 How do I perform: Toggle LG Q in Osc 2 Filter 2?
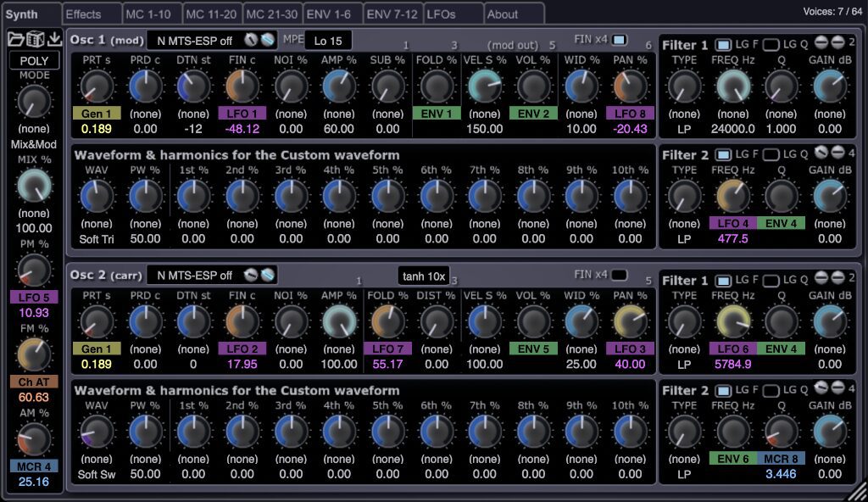pos(771,391)
